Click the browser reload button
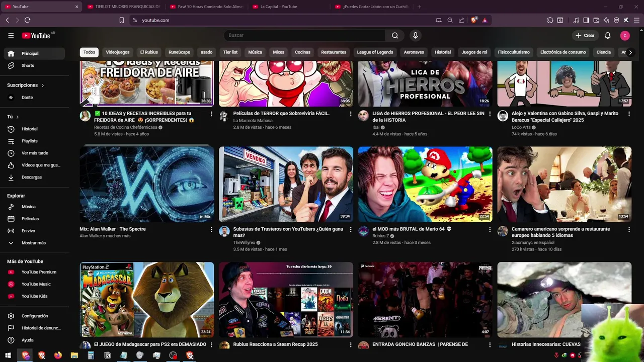Screen dimensions: 644x362 point(27,20)
